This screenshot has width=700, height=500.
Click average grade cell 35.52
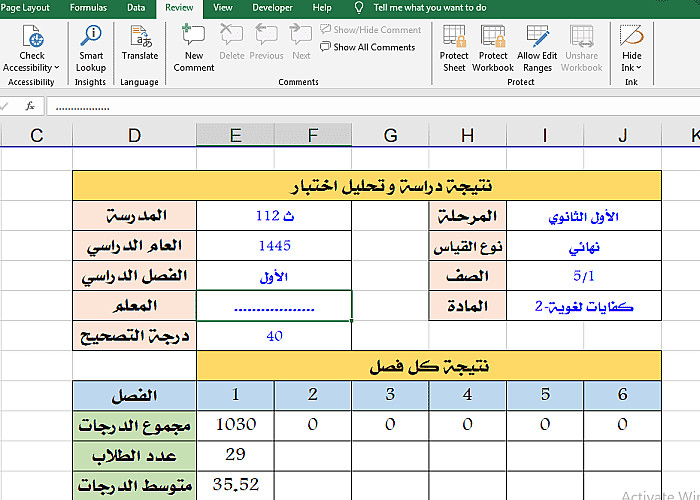tap(235, 485)
